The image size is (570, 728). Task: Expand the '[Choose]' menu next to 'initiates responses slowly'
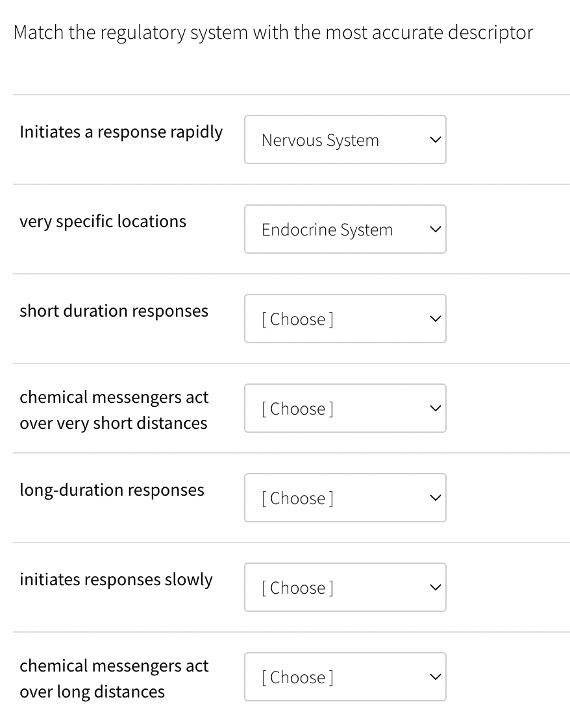point(345,587)
